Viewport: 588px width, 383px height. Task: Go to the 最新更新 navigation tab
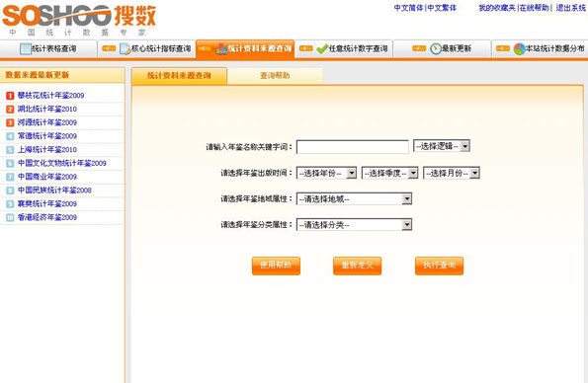coord(442,48)
